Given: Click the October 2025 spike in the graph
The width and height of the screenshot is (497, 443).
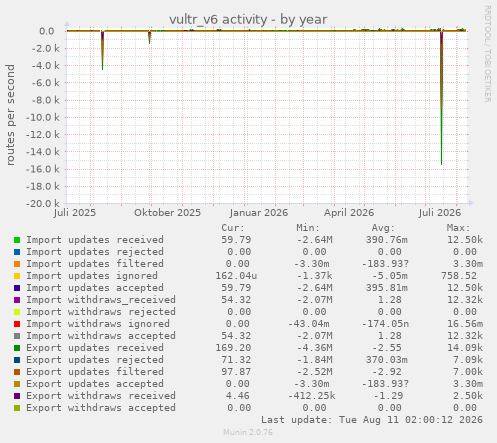Looking at the screenshot, I should 149,37.
